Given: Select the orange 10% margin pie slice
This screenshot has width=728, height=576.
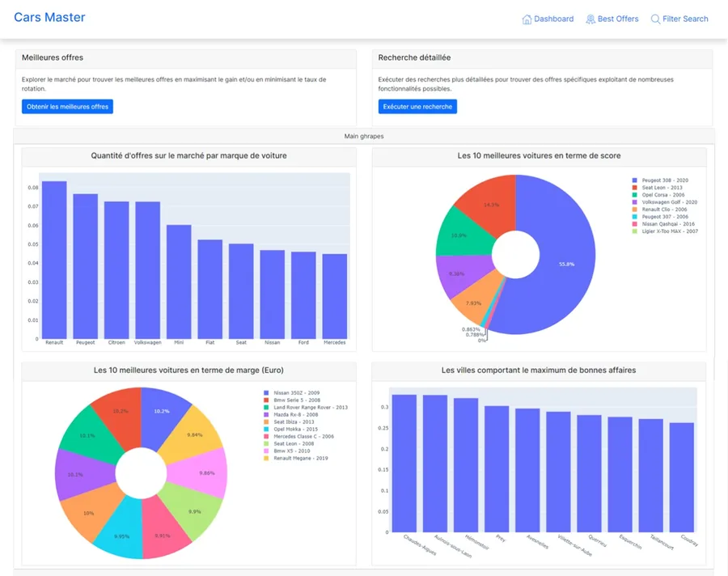Looking at the screenshot, I should (88, 513).
